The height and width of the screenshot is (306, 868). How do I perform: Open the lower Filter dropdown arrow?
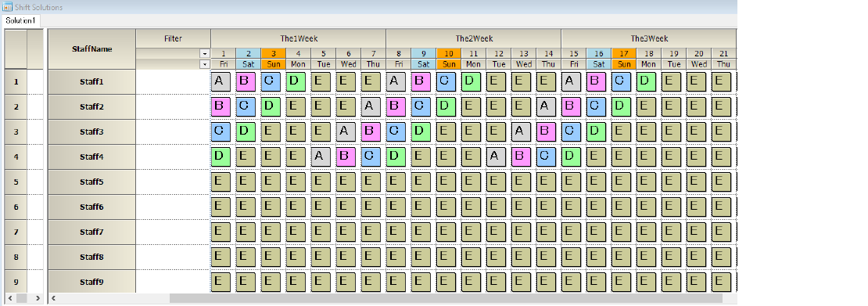pyautogui.click(x=205, y=63)
